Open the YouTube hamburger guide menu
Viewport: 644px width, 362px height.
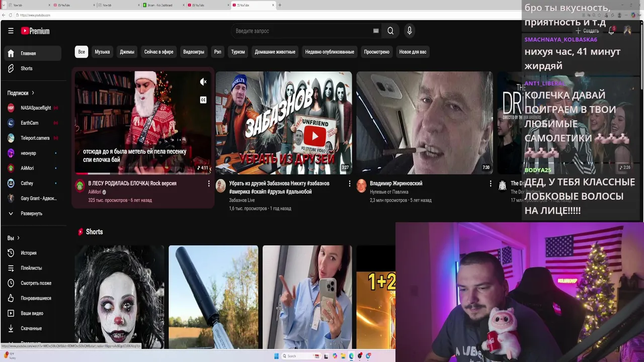coord(11,31)
